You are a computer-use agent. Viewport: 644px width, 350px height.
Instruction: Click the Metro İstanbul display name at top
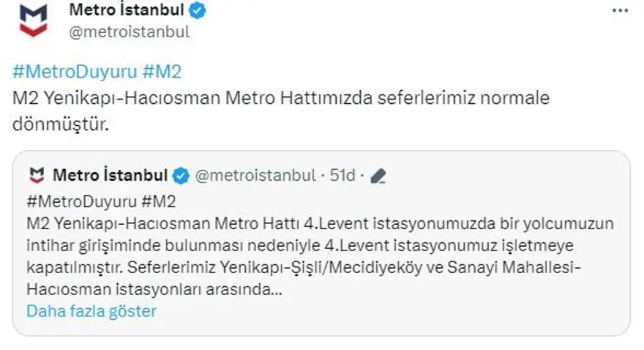coord(126,10)
